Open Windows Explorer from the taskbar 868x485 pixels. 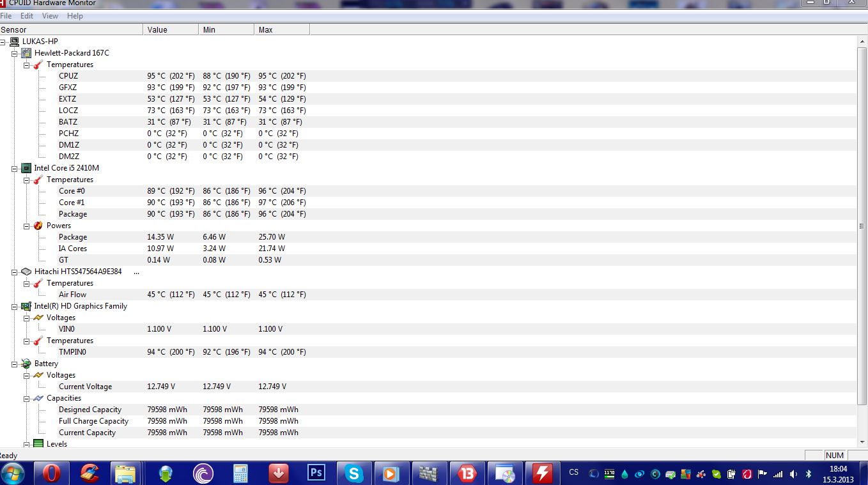[127, 473]
